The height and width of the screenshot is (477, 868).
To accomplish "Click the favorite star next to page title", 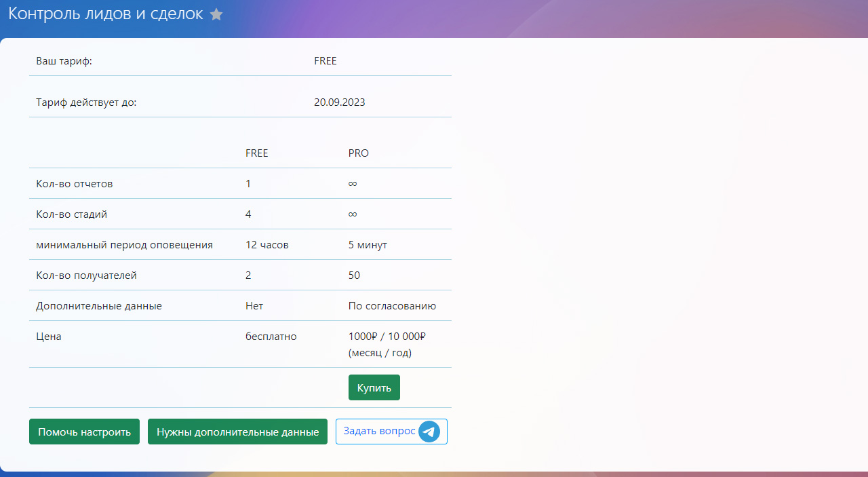I will pyautogui.click(x=216, y=14).
